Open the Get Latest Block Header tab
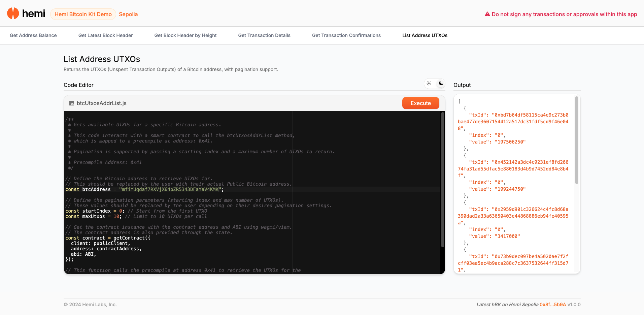The width and height of the screenshot is (644, 315). click(x=105, y=35)
